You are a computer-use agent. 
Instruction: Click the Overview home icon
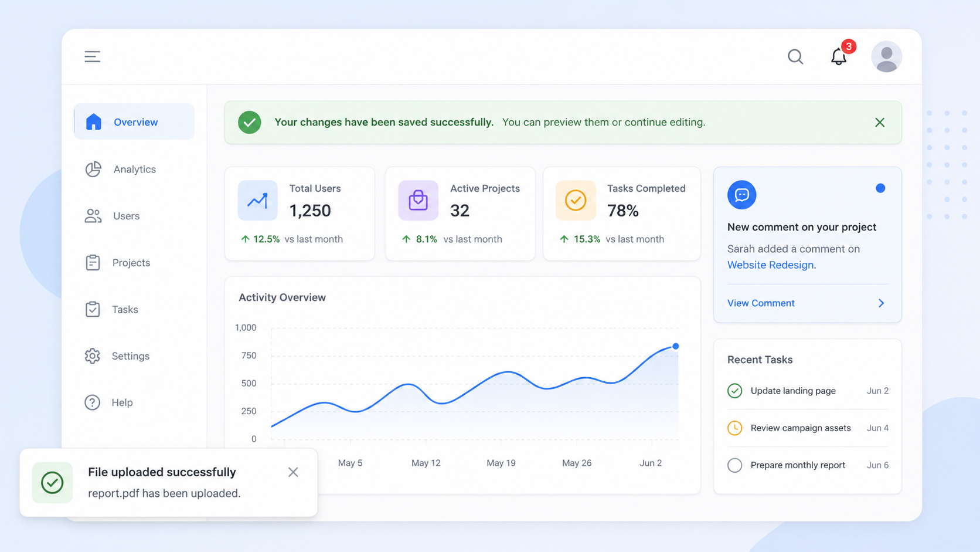pos(94,121)
